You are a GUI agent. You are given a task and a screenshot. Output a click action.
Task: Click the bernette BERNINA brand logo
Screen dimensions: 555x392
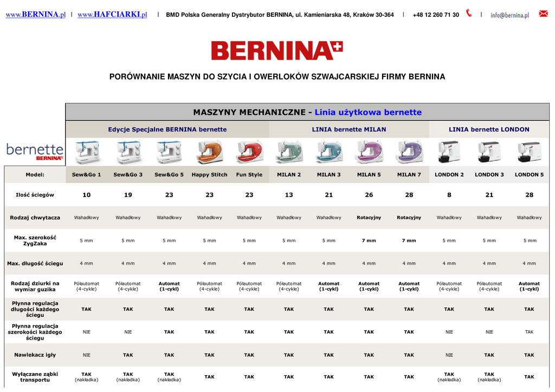35,152
